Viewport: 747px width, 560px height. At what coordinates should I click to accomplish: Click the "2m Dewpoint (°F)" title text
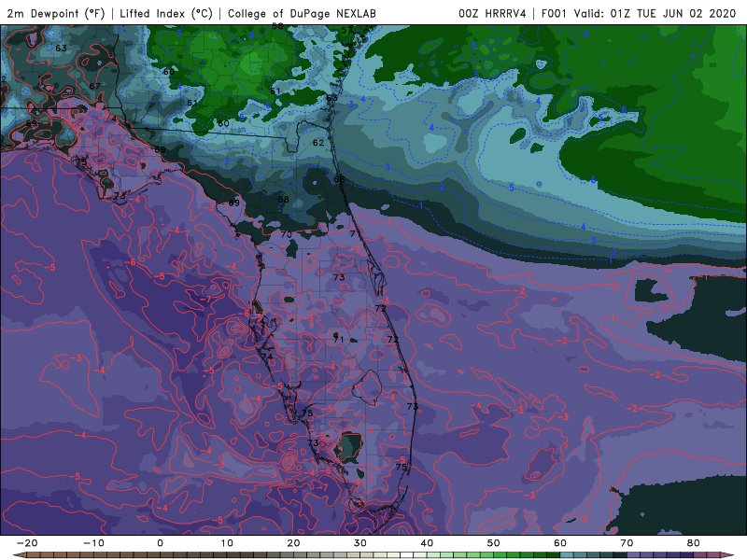point(56,14)
